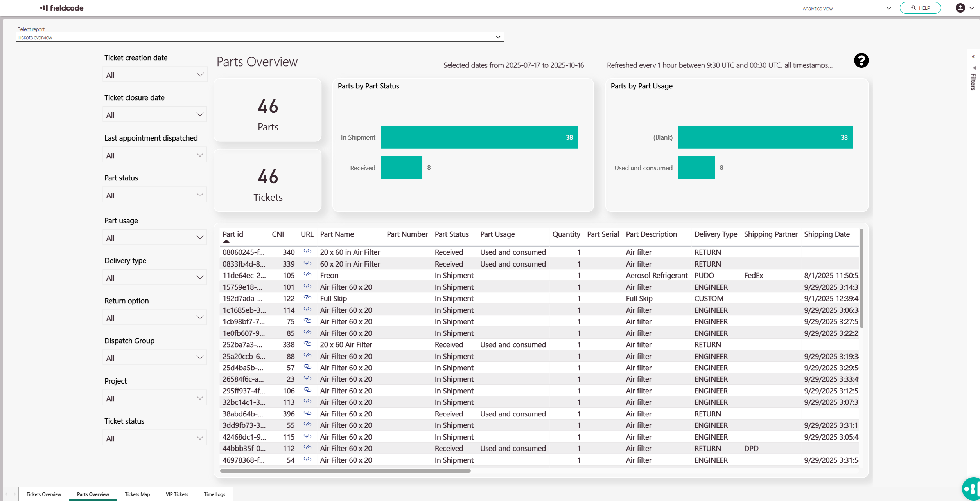
Task: Open the Time Logs tab
Action: click(x=214, y=494)
